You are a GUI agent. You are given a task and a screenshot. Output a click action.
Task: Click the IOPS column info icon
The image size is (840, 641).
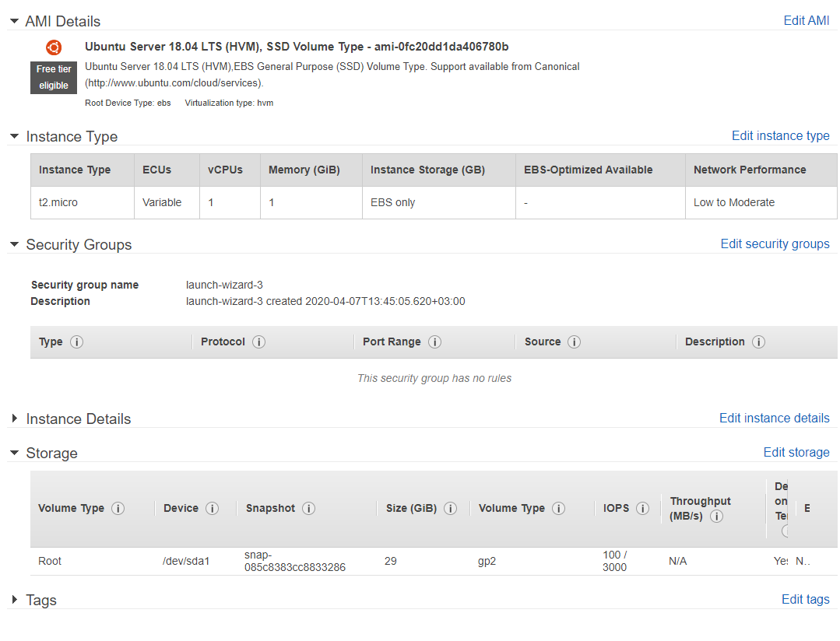pyautogui.click(x=642, y=508)
